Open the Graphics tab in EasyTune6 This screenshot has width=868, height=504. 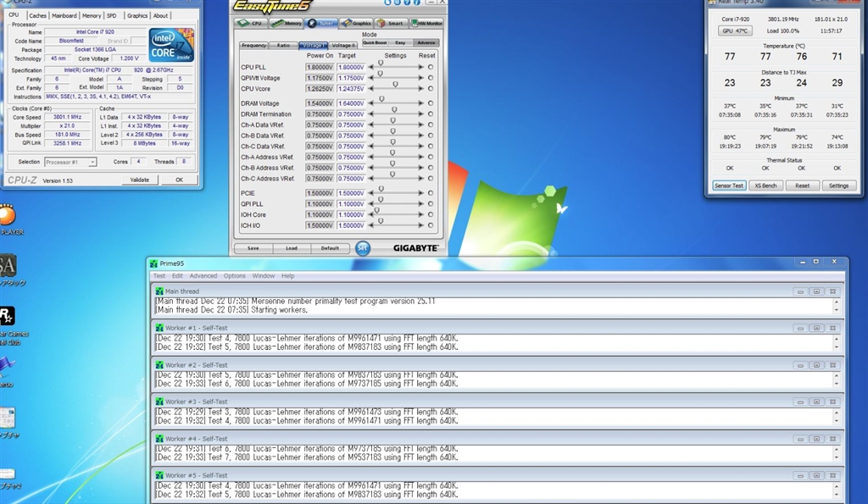click(356, 23)
